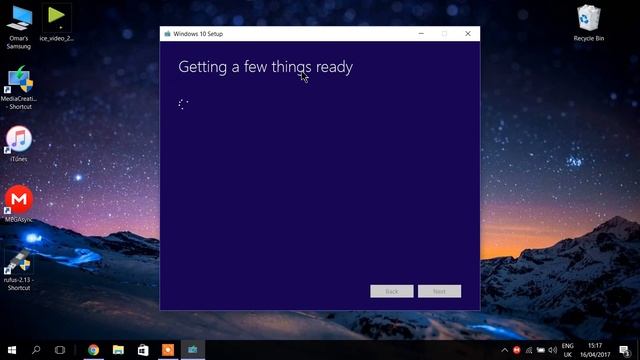Click the disabled Next button
640x360 pixels.
(440, 291)
